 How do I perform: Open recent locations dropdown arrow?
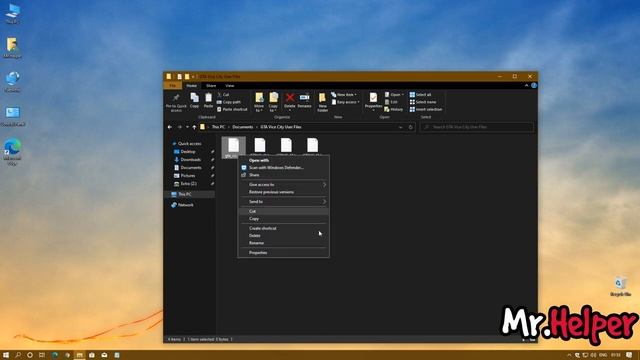point(187,127)
